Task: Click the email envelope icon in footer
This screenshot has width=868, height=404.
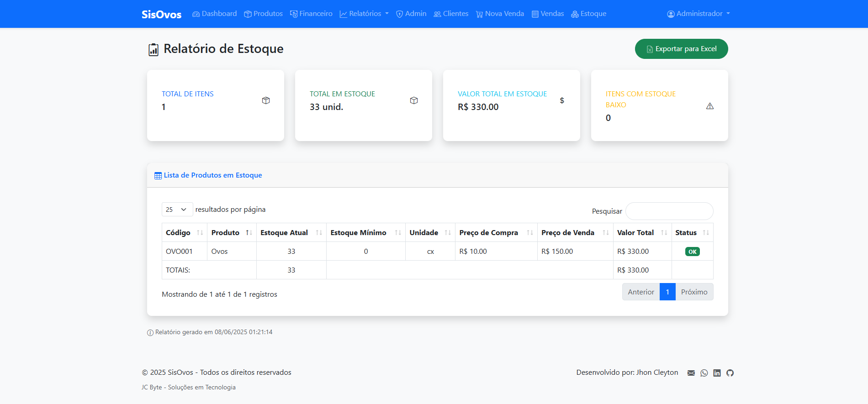Action: coord(691,373)
